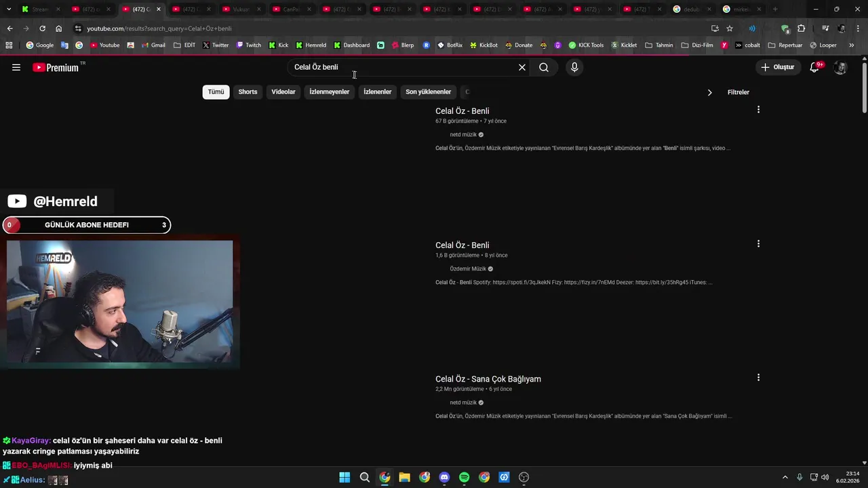Open a new tab with plus button
Screen dimensions: 868x488
click(x=775, y=9)
